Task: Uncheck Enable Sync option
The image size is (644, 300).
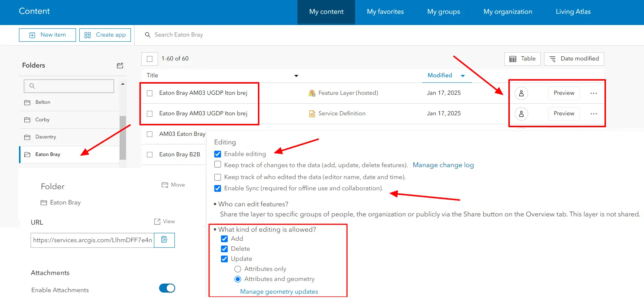Action: coord(218,188)
